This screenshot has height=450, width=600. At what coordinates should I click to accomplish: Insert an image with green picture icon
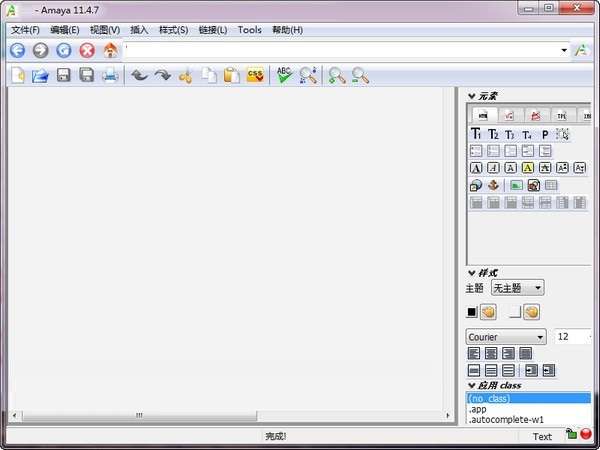516,186
